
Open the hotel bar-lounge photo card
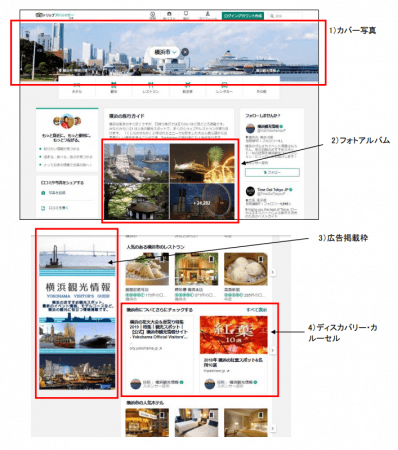click(147, 422)
